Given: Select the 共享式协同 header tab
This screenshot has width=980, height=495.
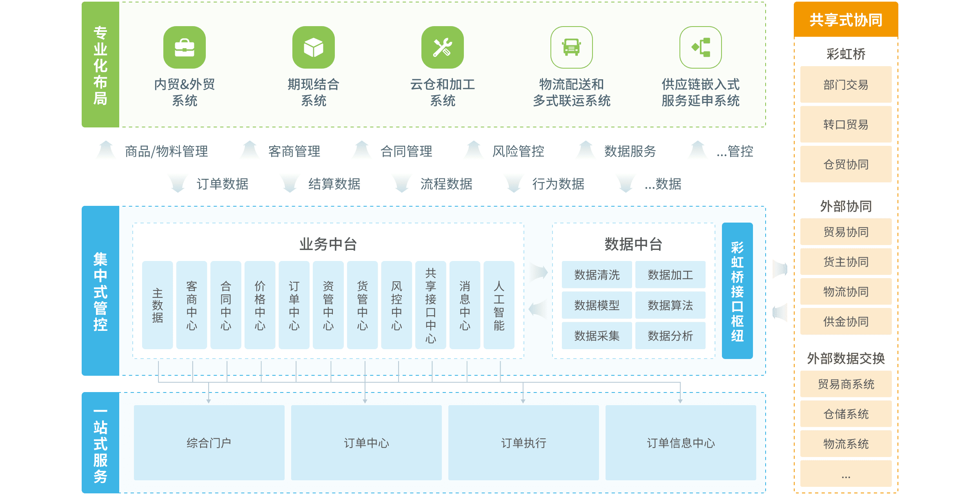Looking at the screenshot, I should pos(846,20).
